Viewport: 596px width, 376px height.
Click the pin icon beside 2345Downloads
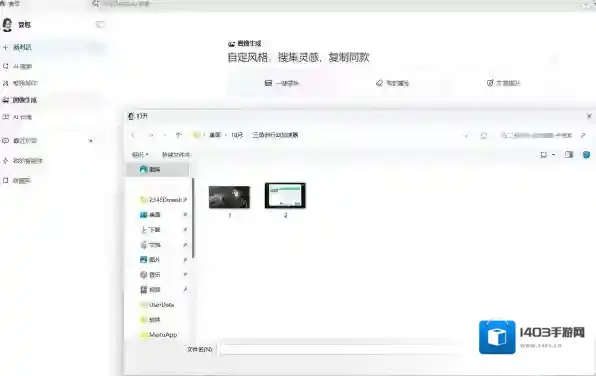point(185,200)
